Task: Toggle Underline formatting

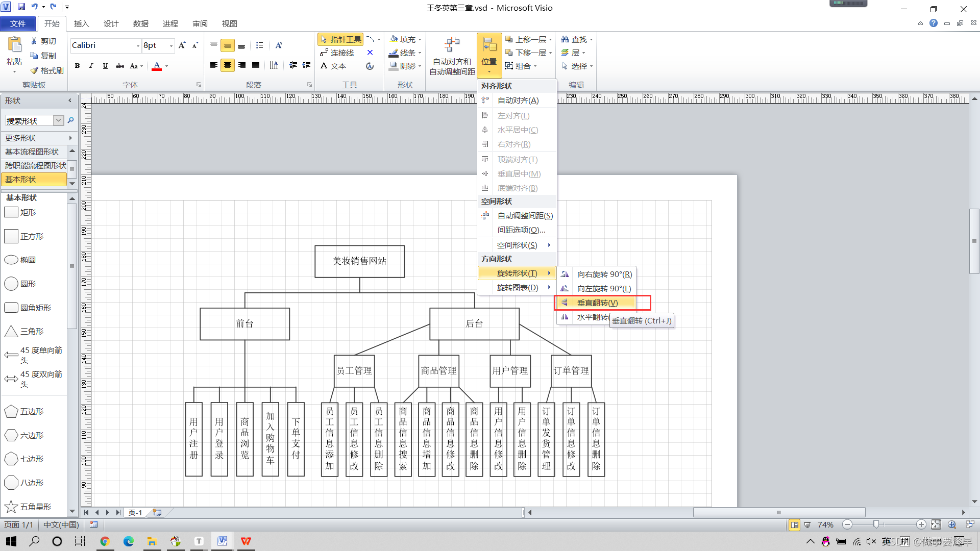Action: click(x=105, y=66)
